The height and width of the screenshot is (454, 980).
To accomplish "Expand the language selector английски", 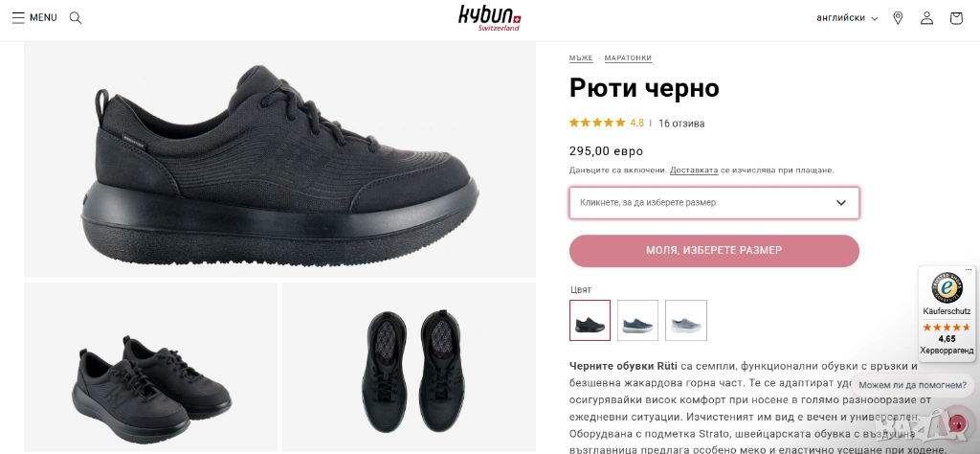I will click(x=847, y=18).
